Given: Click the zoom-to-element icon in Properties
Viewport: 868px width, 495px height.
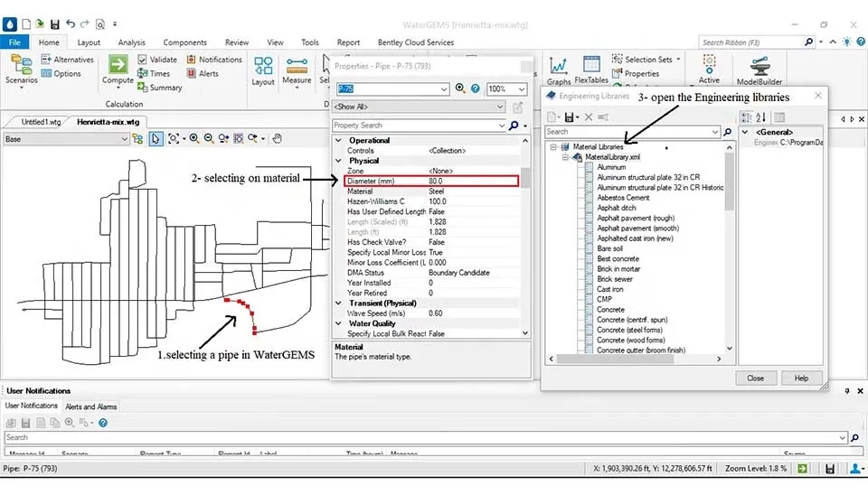Looking at the screenshot, I should (460, 89).
